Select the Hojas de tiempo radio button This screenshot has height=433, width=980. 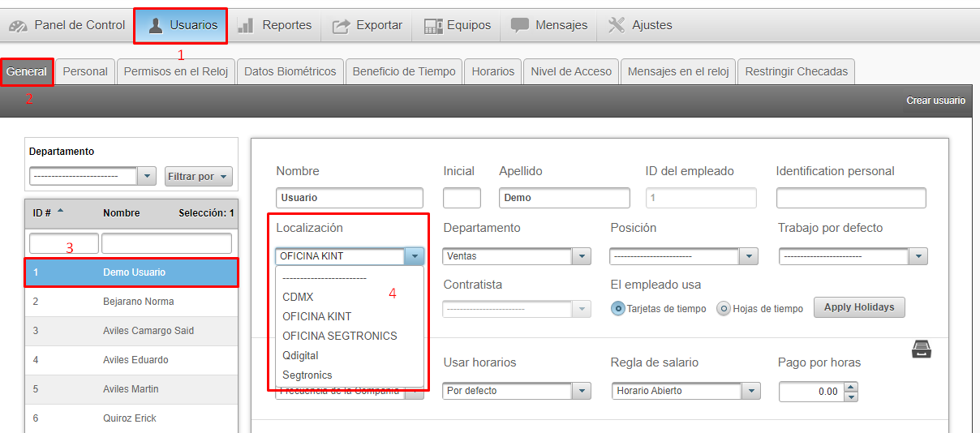coord(724,308)
